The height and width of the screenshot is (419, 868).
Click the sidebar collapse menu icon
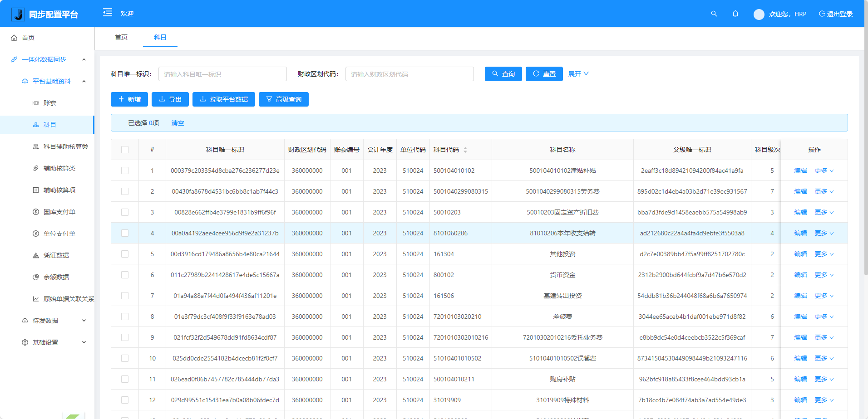[108, 12]
